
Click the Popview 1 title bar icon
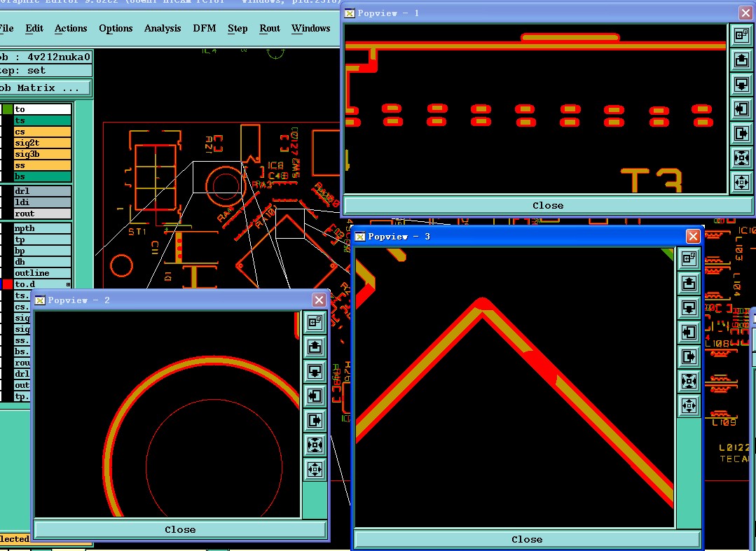350,13
